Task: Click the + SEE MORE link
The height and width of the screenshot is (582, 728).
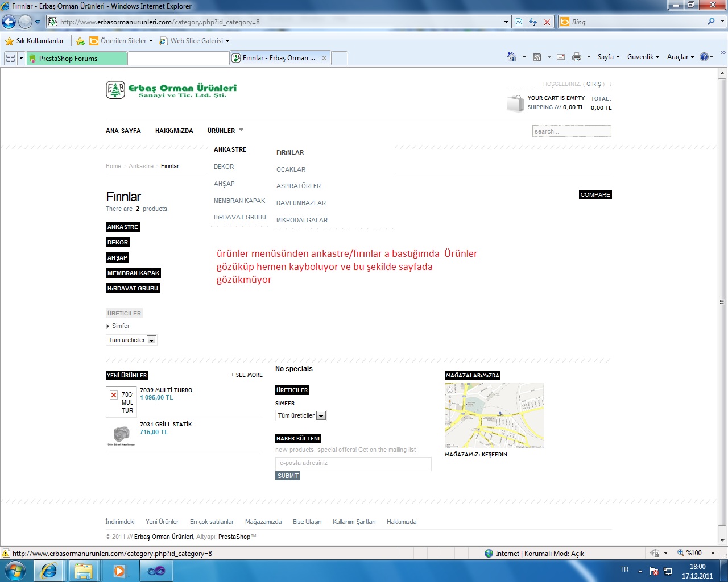Action: (x=247, y=375)
